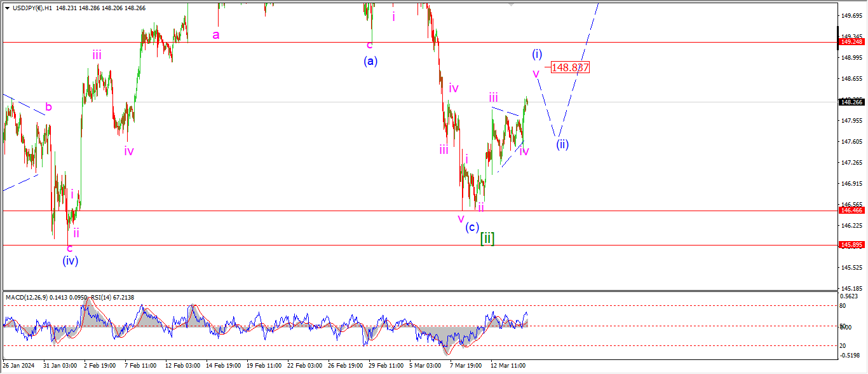This screenshot has width=868, height=374.
Task: Click the 26 Jan 2024 date label
Action: pos(19,366)
